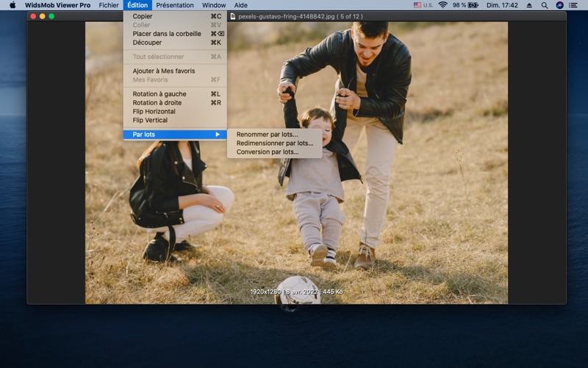588x368 pixels.
Task: Open the Présentation menu
Action: [175, 5]
